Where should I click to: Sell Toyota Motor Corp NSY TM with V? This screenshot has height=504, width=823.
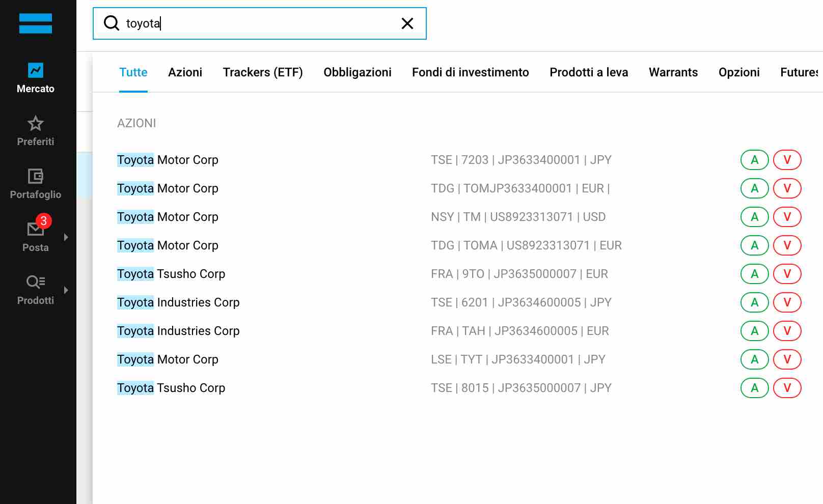tap(787, 217)
